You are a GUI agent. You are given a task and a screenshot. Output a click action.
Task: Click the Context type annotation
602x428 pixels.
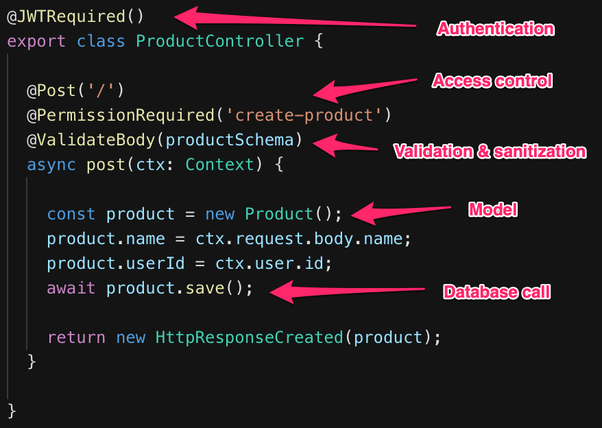220,165
